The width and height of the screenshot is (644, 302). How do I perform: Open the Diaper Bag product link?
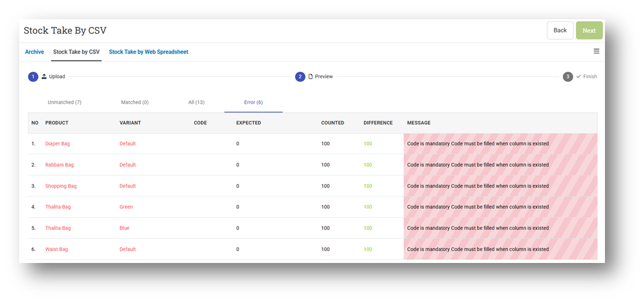pyautogui.click(x=58, y=143)
